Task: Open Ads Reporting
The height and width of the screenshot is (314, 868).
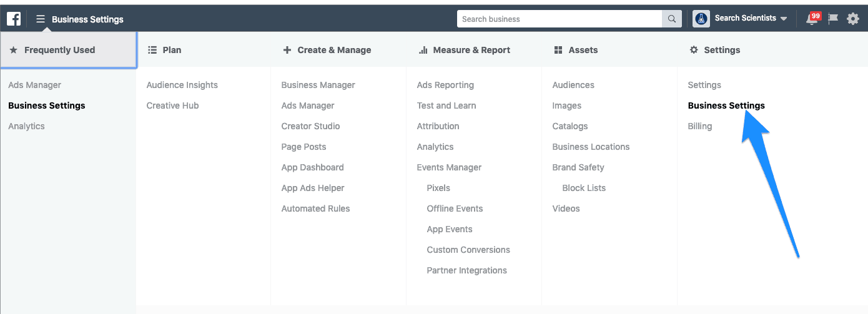Action: click(445, 85)
